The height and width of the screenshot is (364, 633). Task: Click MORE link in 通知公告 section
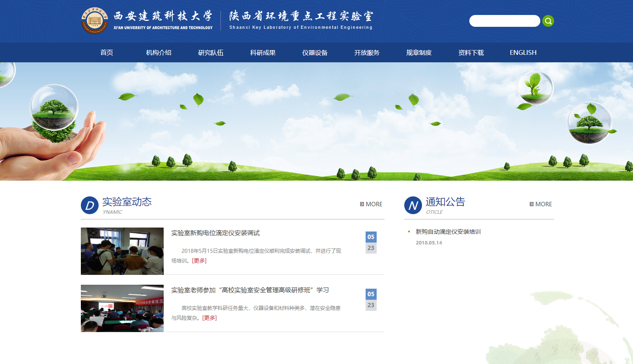[x=541, y=204]
